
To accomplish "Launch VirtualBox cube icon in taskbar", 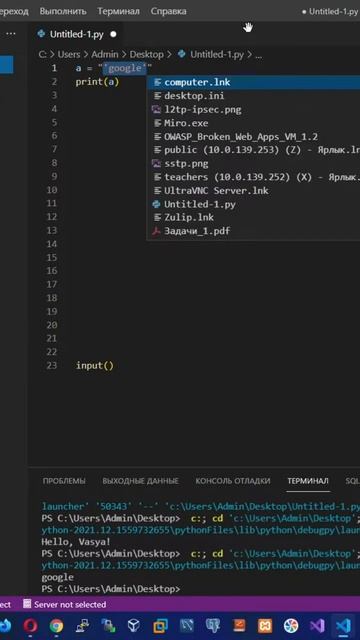I will 133,625.
